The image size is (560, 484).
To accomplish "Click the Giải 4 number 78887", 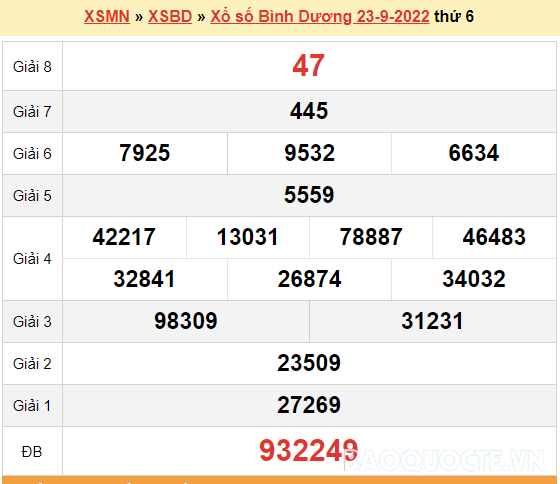I will tap(371, 237).
